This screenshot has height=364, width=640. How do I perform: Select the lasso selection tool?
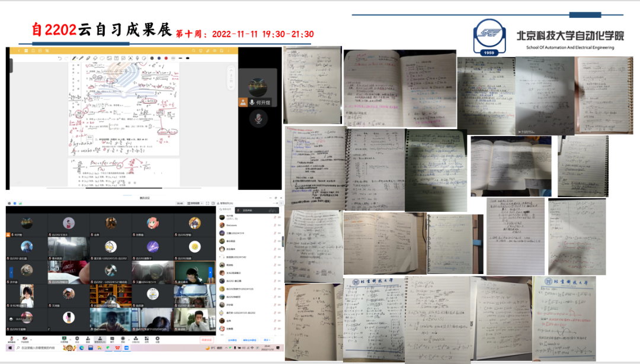pos(102,58)
